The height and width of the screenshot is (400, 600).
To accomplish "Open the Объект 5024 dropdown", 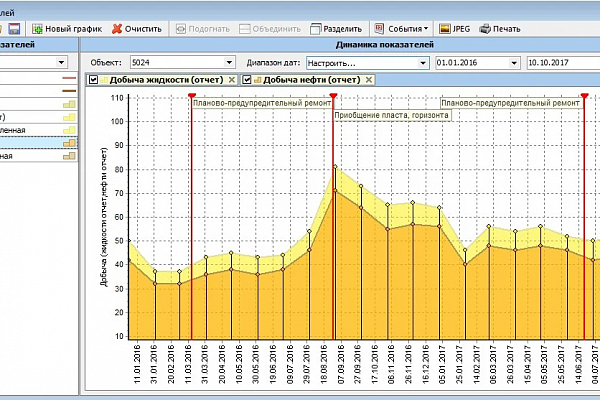I will tap(229, 62).
